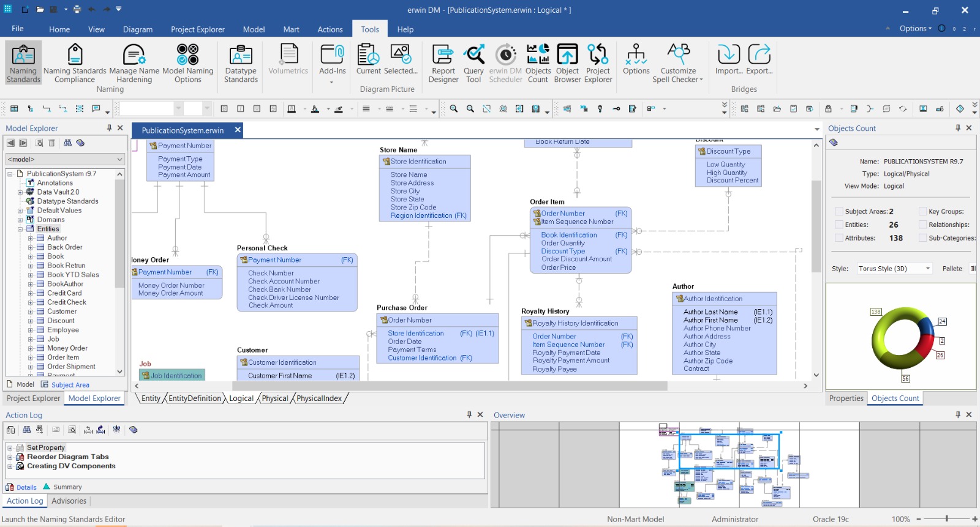Select the EntityDefinition diagram tab
The height and width of the screenshot is (527, 980).
pos(194,398)
